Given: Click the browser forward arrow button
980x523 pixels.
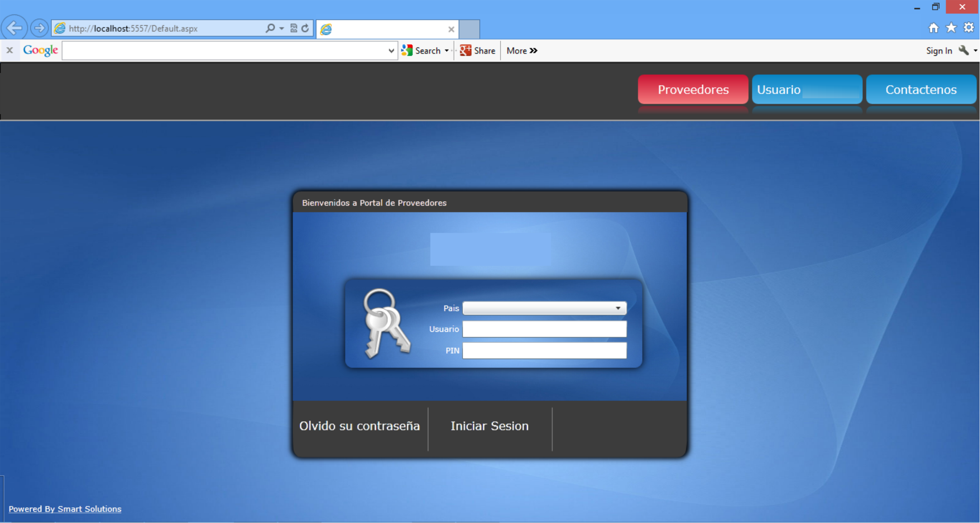Looking at the screenshot, I should point(39,28).
